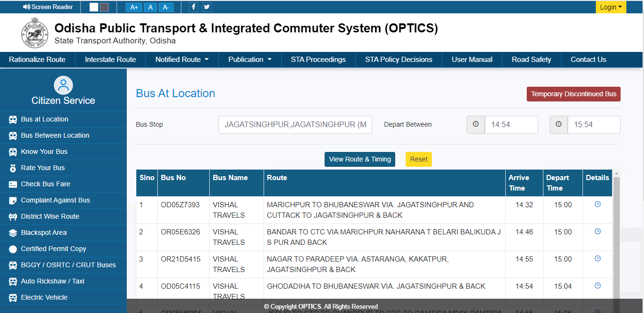Image resolution: width=644 pixels, height=313 pixels.
Task: Click the Check Bus Fare card icon
Action: [13, 184]
